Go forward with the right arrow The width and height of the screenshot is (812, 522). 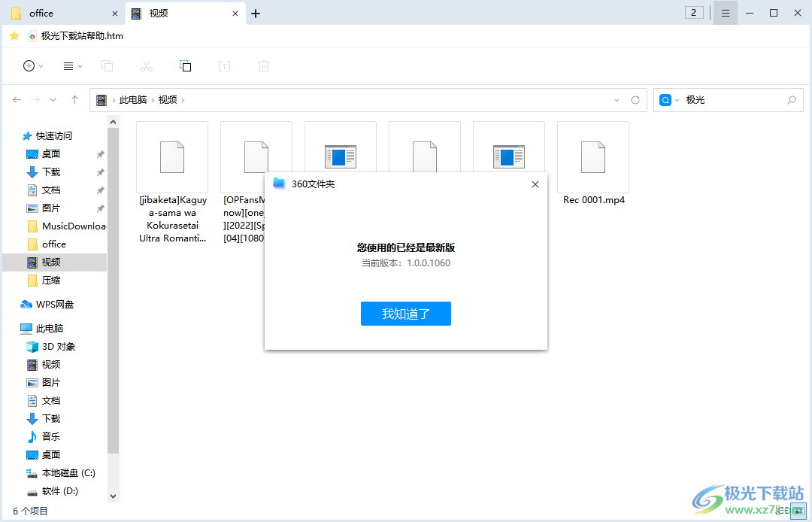pos(35,100)
